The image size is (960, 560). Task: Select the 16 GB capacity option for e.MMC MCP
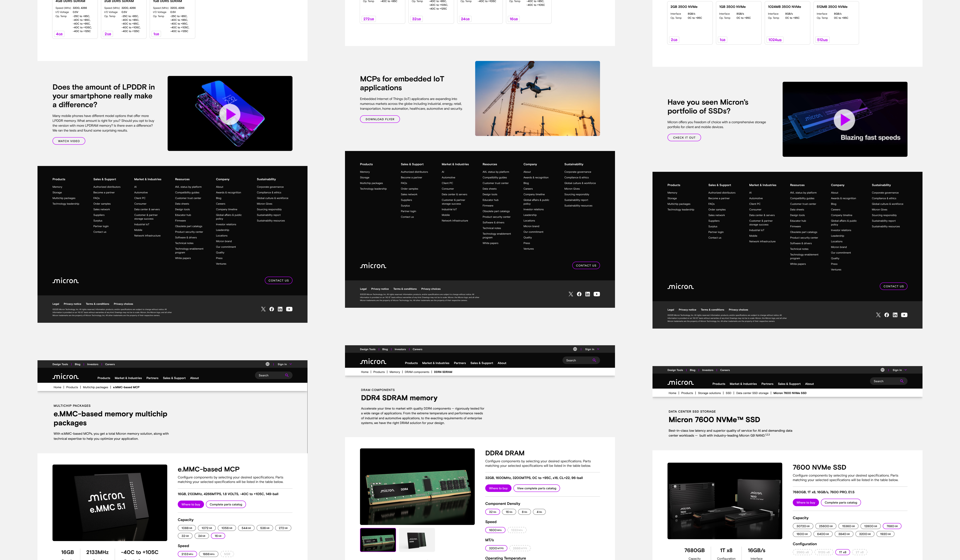tap(217, 536)
